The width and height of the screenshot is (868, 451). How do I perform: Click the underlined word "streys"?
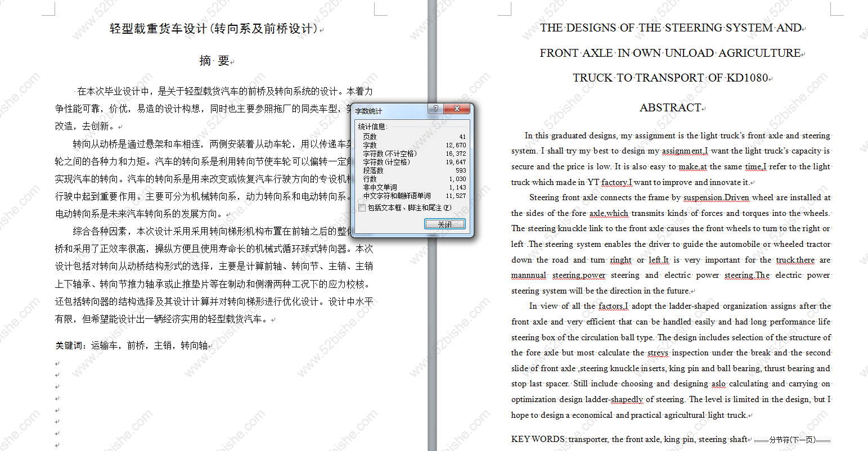[x=658, y=353]
